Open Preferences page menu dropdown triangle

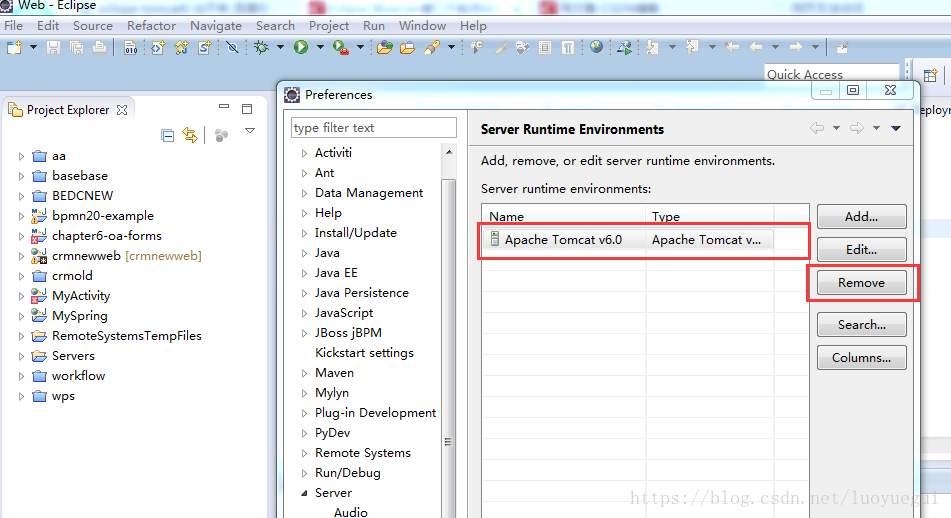(896, 128)
